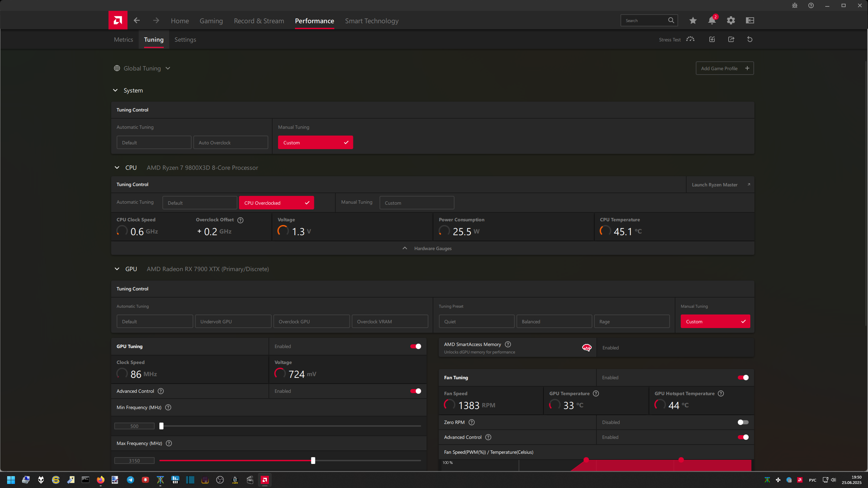Image resolution: width=868 pixels, height=488 pixels.
Task: Turn off the Fan Tuning toggle
Action: click(x=743, y=378)
